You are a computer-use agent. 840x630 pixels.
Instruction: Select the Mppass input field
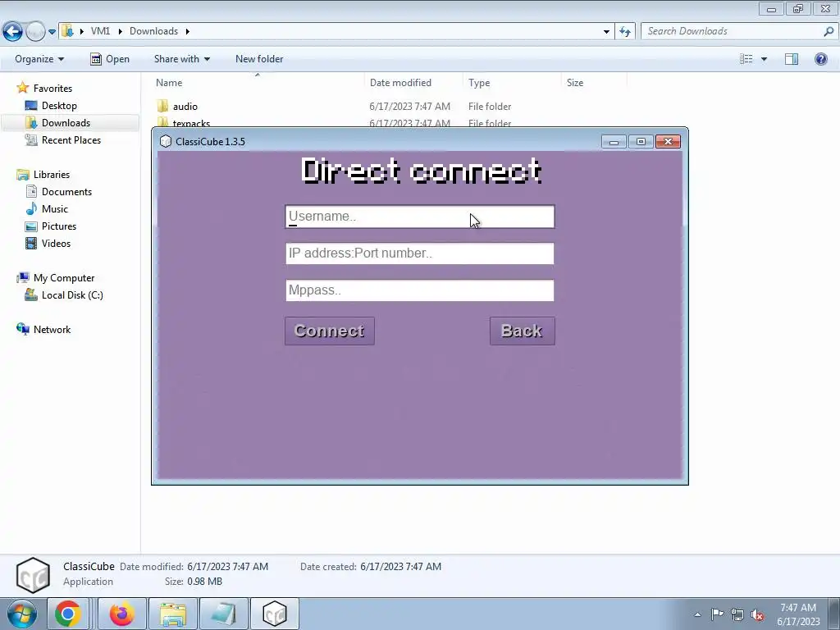[419, 290]
